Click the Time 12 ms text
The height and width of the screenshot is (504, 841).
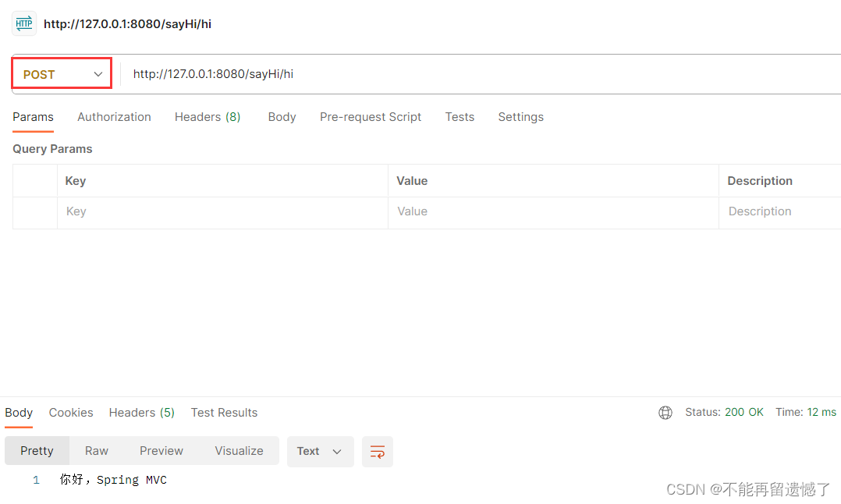(806, 412)
